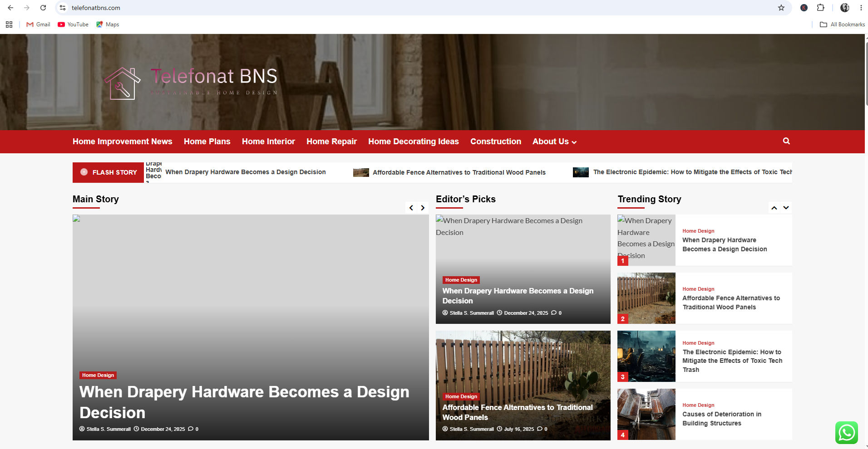Open trending story Causes of Deterioration
This screenshot has width=868, height=449.
[722, 419]
